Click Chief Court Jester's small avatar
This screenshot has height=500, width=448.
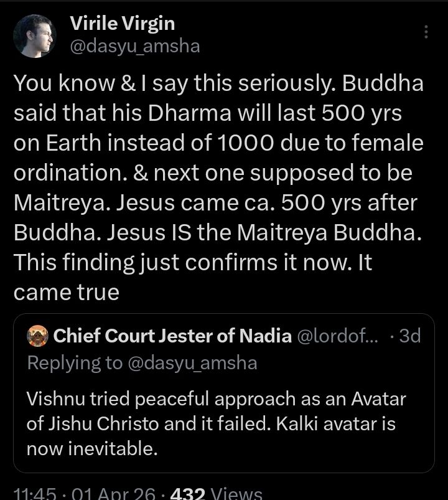click(x=38, y=336)
